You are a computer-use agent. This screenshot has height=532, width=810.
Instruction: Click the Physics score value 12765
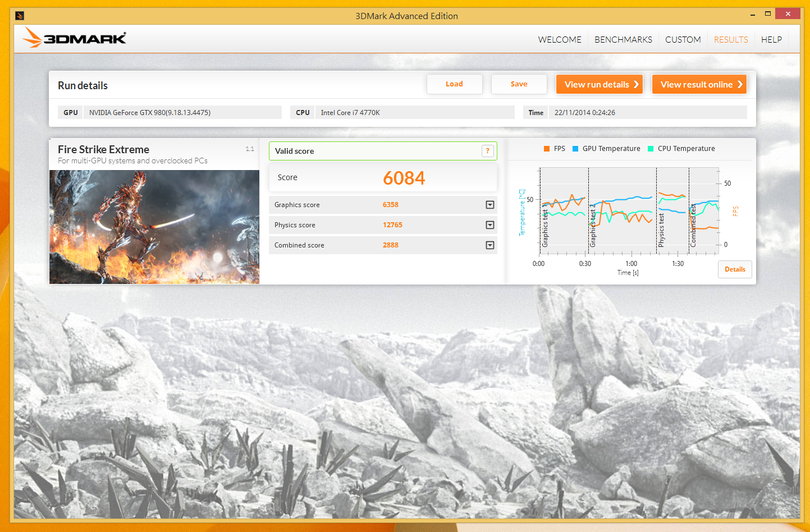click(393, 225)
